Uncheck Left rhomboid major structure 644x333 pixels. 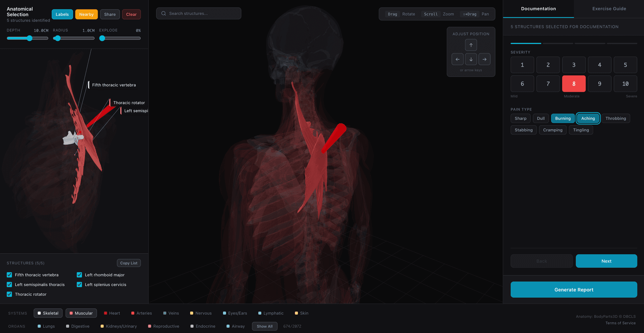(79, 275)
